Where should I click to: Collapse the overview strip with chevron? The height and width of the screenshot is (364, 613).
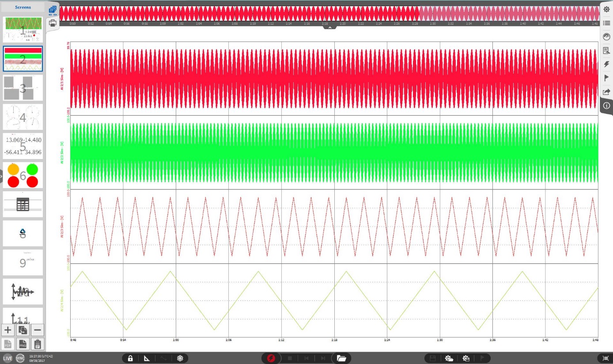[329, 27]
